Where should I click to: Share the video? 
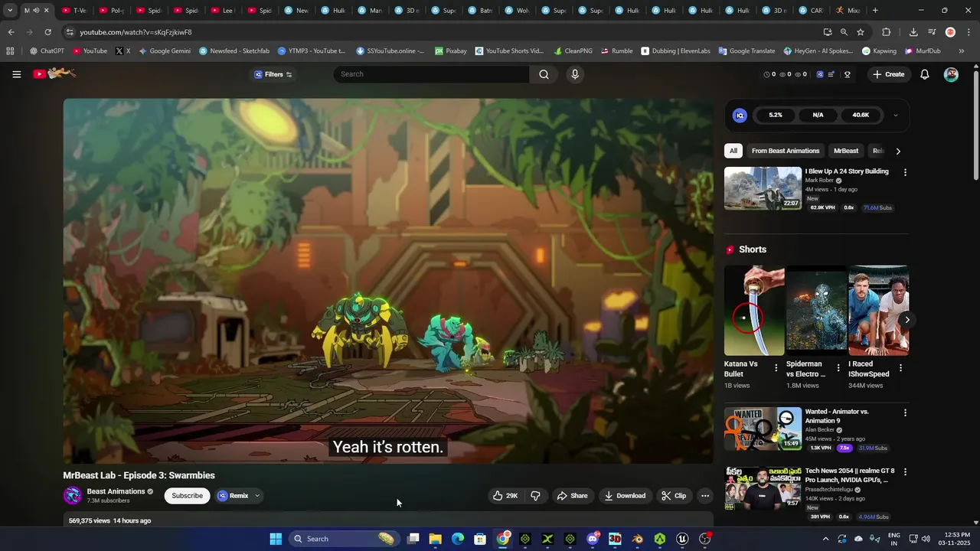(x=572, y=496)
